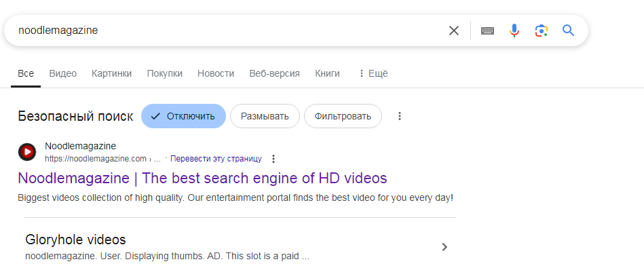Image resolution: width=644 pixels, height=266 pixels.
Task: Click the https://noodlemagazine.com URL text
Action: coord(95,159)
